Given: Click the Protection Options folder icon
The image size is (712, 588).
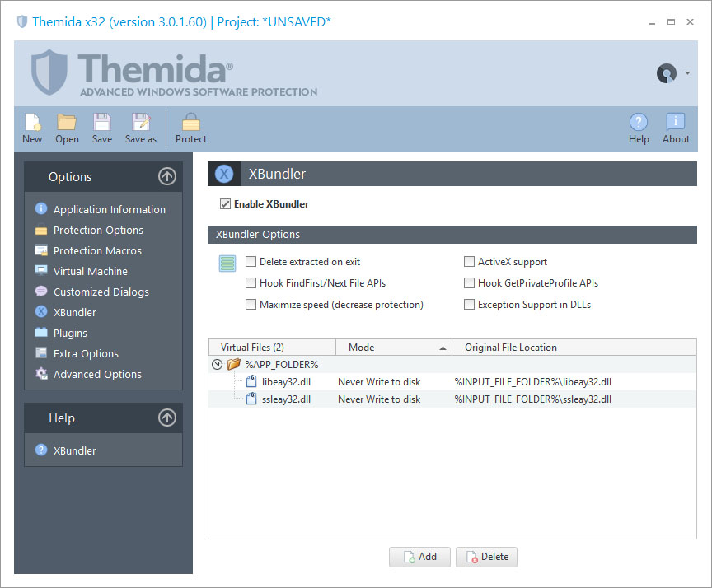Looking at the screenshot, I should tap(41, 230).
